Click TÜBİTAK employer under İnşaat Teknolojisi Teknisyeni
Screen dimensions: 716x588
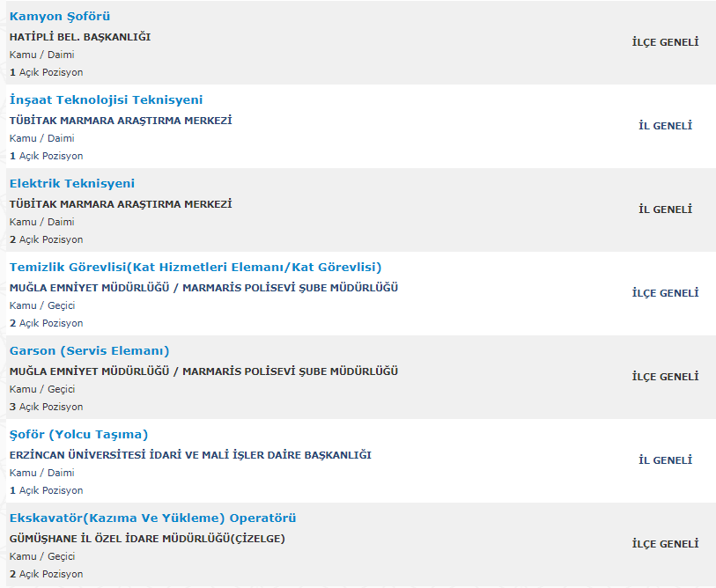(x=121, y=121)
